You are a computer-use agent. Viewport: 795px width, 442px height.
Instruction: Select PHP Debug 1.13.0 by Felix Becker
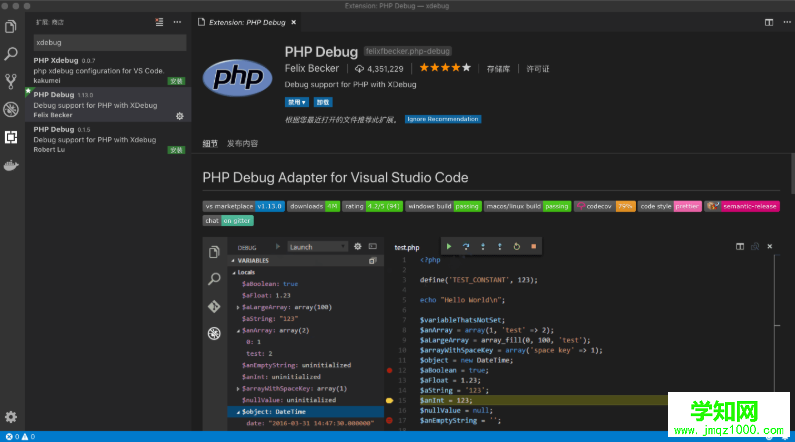pyautogui.click(x=108, y=104)
